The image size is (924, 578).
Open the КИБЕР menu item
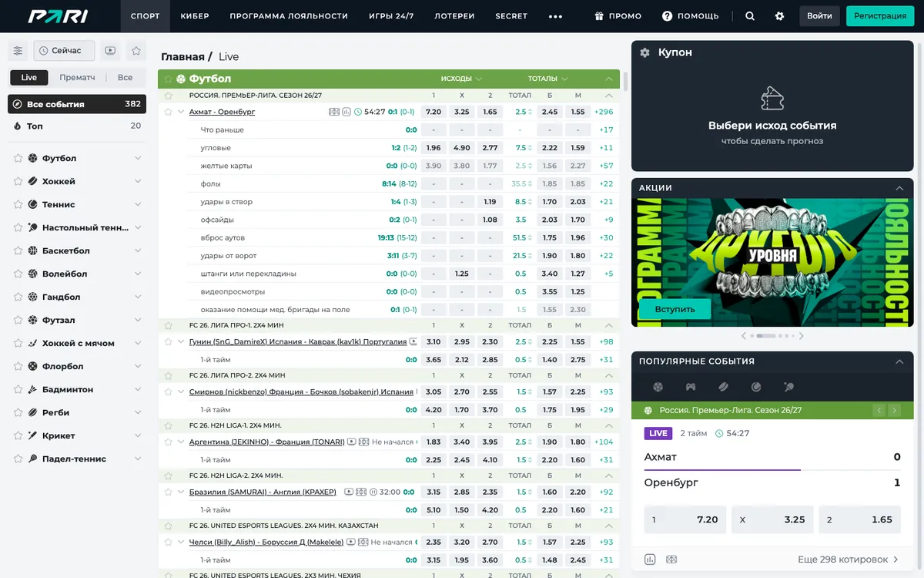195,16
